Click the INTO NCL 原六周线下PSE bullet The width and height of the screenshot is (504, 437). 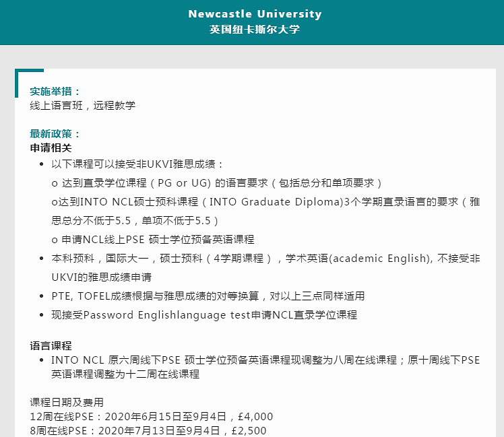(x=265, y=360)
